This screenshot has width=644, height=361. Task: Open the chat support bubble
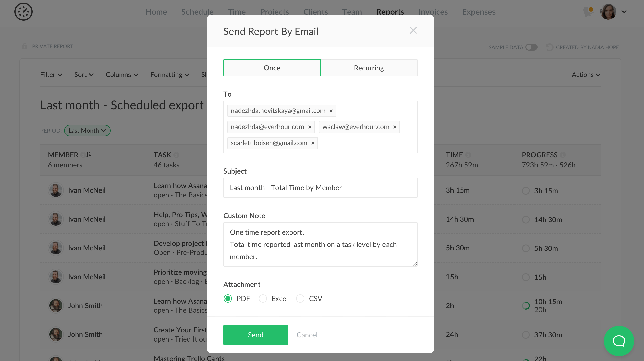click(618, 341)
